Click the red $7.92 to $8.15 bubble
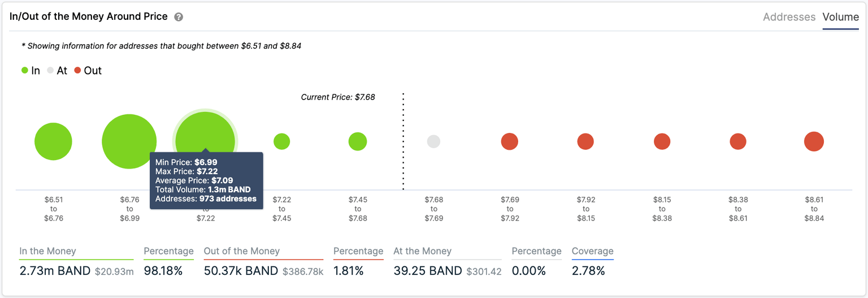 (x=585, y=141)
